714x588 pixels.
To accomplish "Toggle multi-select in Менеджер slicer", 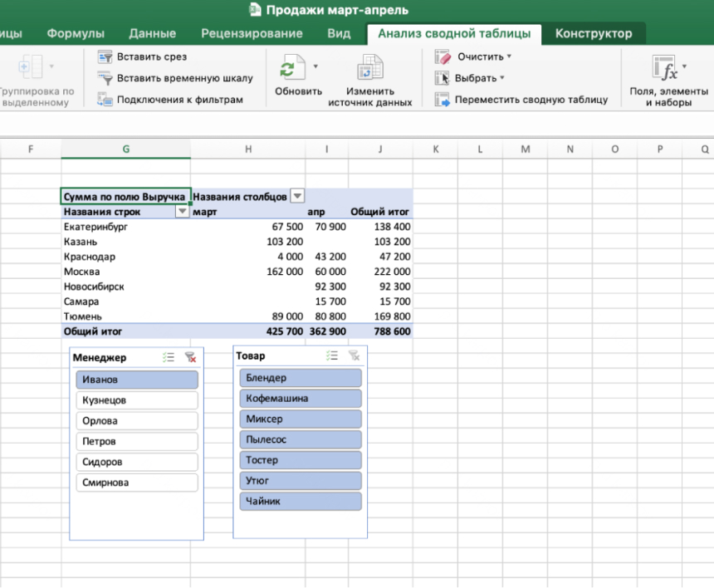I will point(169,358).
